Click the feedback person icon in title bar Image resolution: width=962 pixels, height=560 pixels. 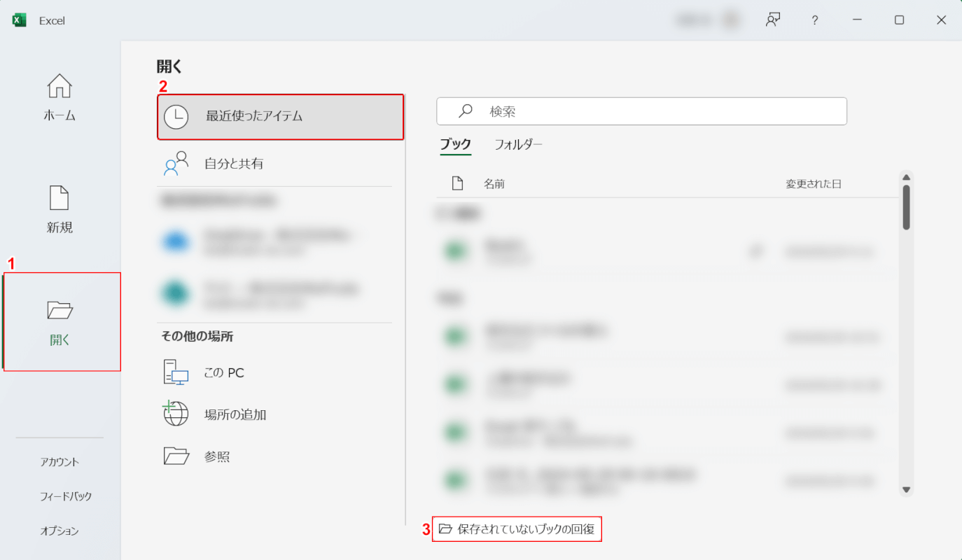click(773, 20)
